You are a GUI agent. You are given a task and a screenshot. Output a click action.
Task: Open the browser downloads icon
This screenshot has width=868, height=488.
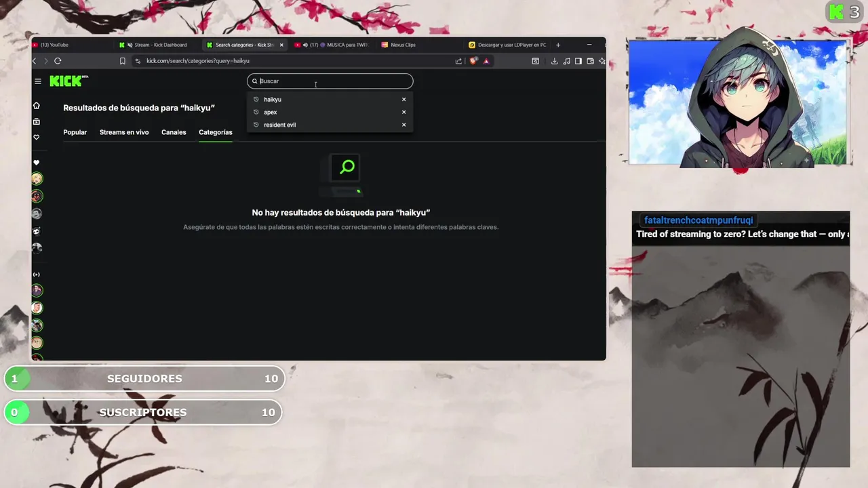click(554, 61)
